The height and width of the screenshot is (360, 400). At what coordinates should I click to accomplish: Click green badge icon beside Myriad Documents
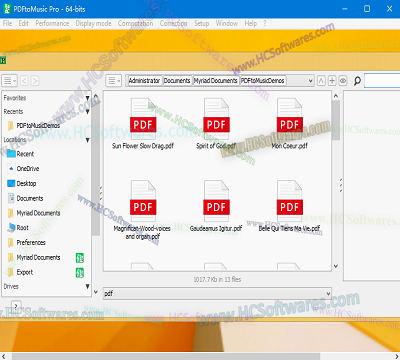(80, 258)
